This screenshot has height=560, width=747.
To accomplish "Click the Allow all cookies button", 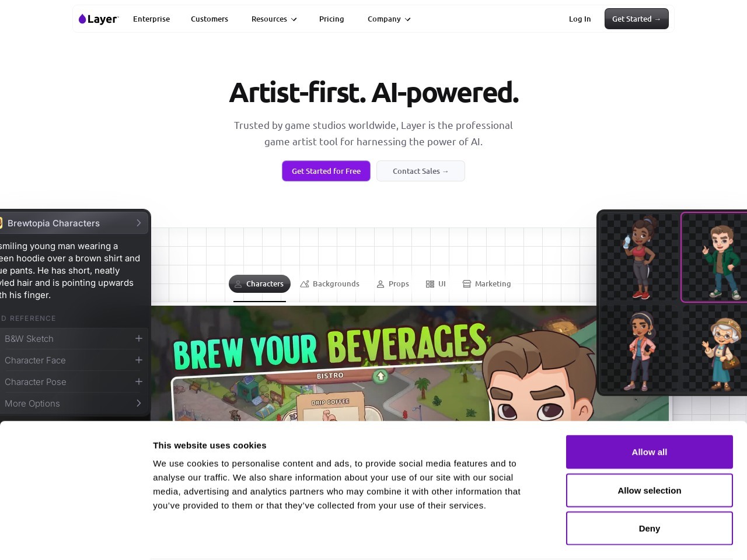I will 650,452.
